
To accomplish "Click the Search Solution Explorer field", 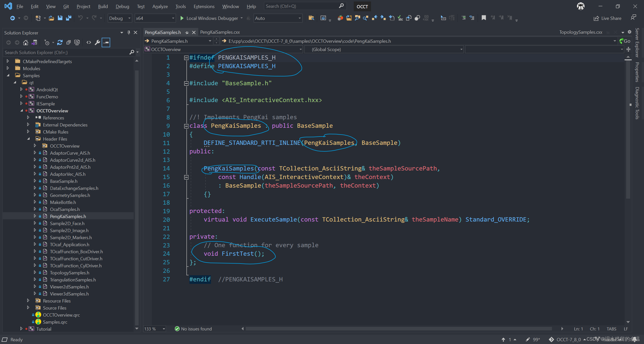I will 65,52.
